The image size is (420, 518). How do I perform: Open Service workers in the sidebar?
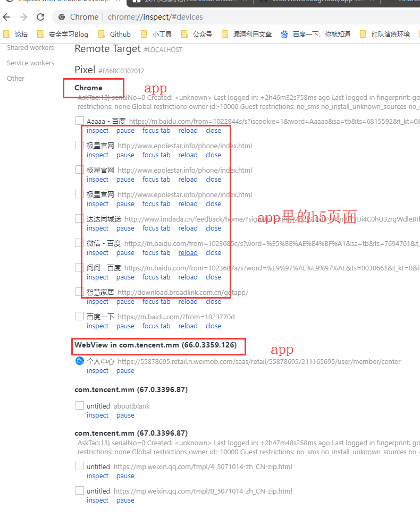point(30,63)
